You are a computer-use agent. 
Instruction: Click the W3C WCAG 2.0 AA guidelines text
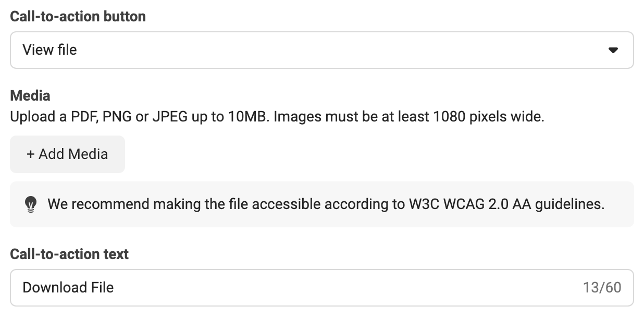coord(506,204)
